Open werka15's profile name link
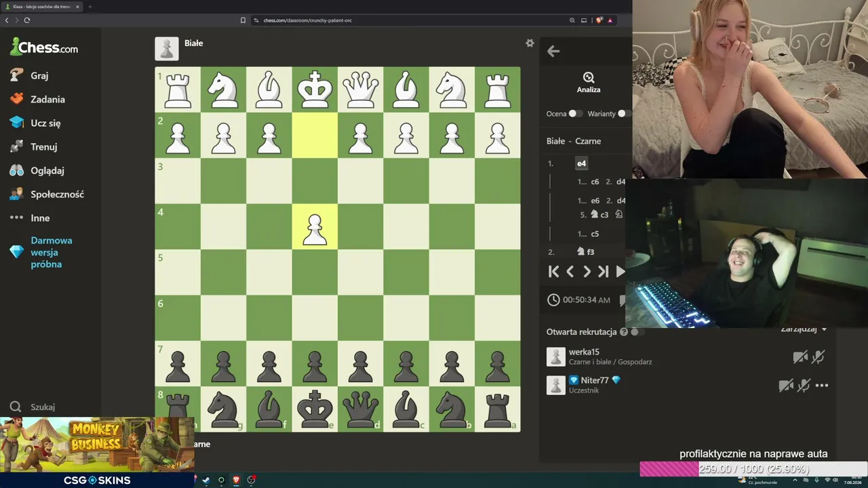Image resolution: width=868 pixels, height=488 pixels. coord(584,352)
